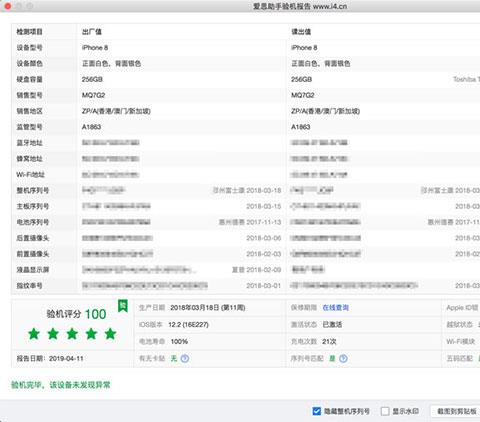
Task: Click the green badge beside score 100
Action: click(x=123, y=306)
